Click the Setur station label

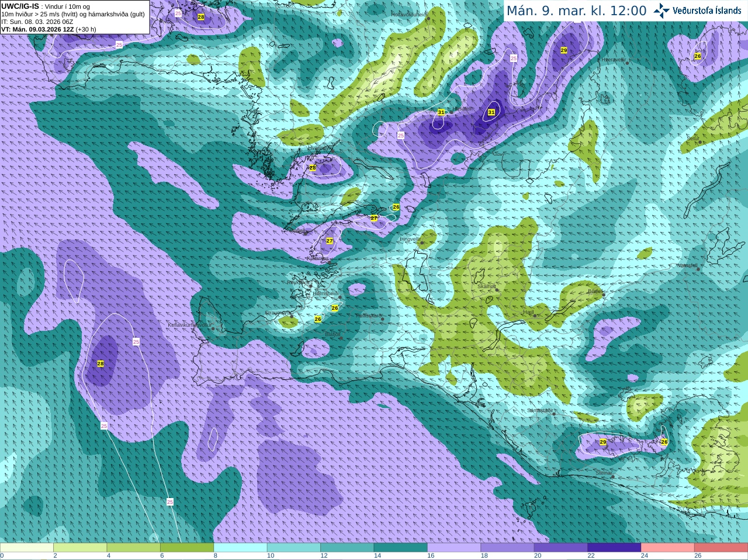coord(693,139)
